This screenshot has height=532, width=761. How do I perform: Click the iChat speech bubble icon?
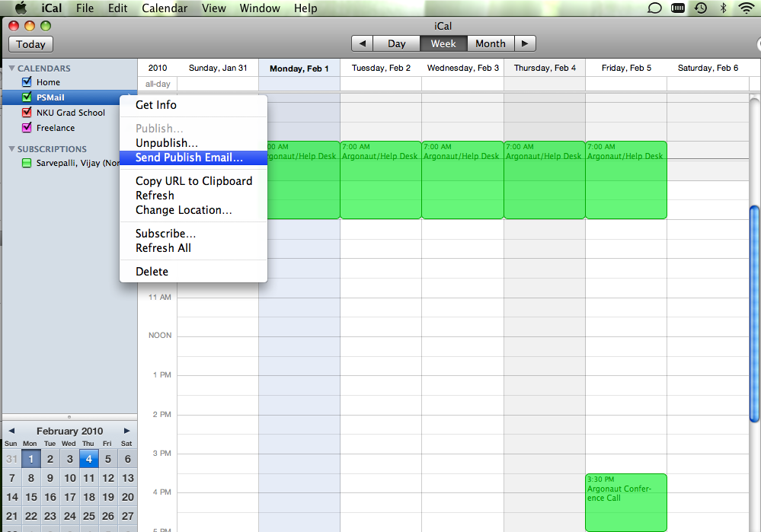(654, 8)
